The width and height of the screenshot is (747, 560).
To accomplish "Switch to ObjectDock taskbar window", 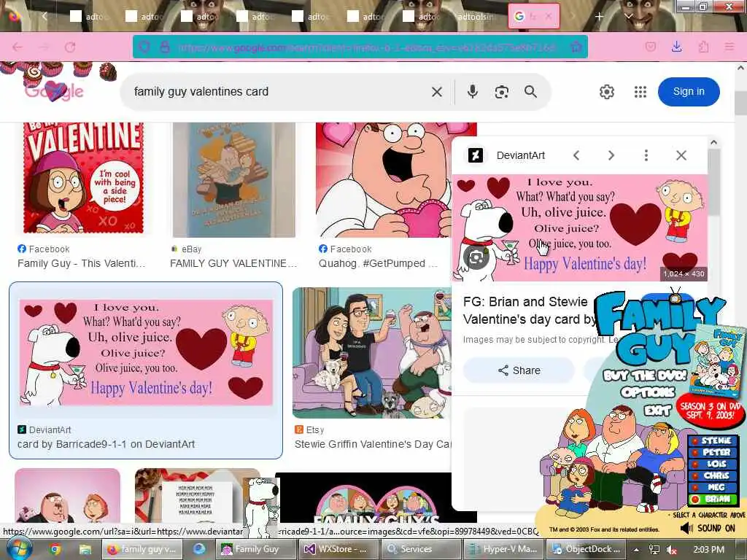I will point(586,549).
